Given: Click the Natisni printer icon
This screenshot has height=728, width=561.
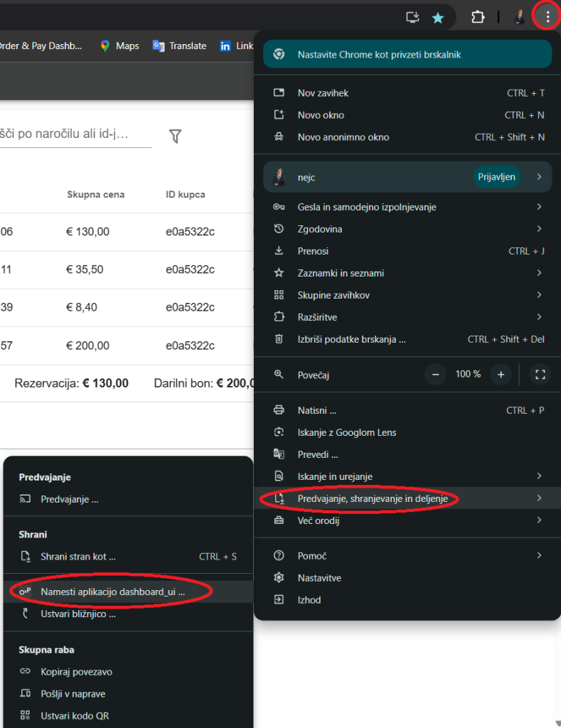Looking at the screenshot, I should point(279,410).
